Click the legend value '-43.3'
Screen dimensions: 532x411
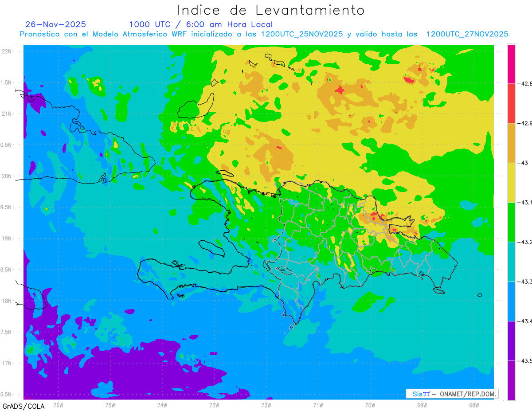click(525, 282)
